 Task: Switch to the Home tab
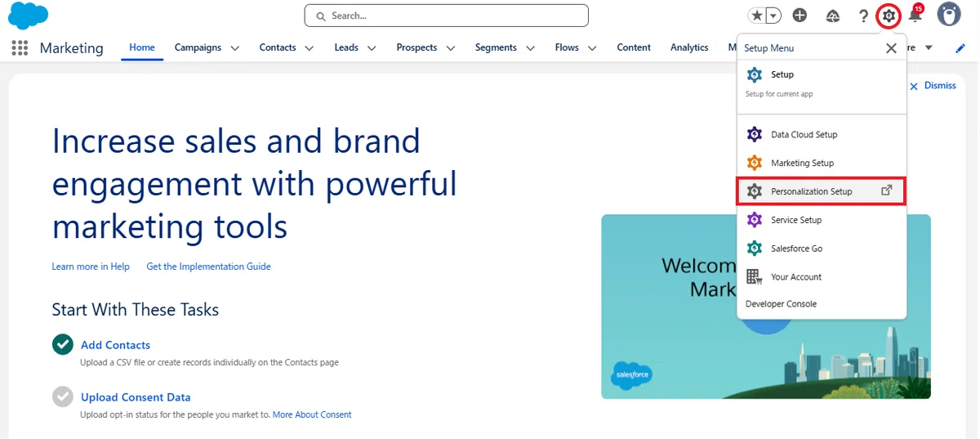[142, 47]
